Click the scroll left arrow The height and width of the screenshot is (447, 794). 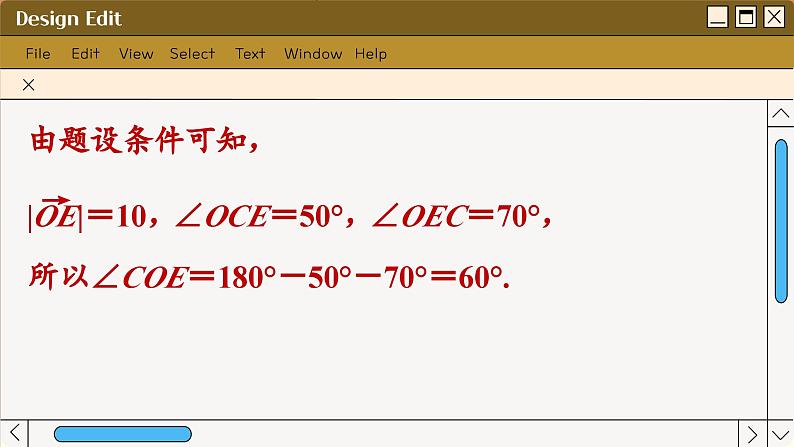tap(14, 434)
